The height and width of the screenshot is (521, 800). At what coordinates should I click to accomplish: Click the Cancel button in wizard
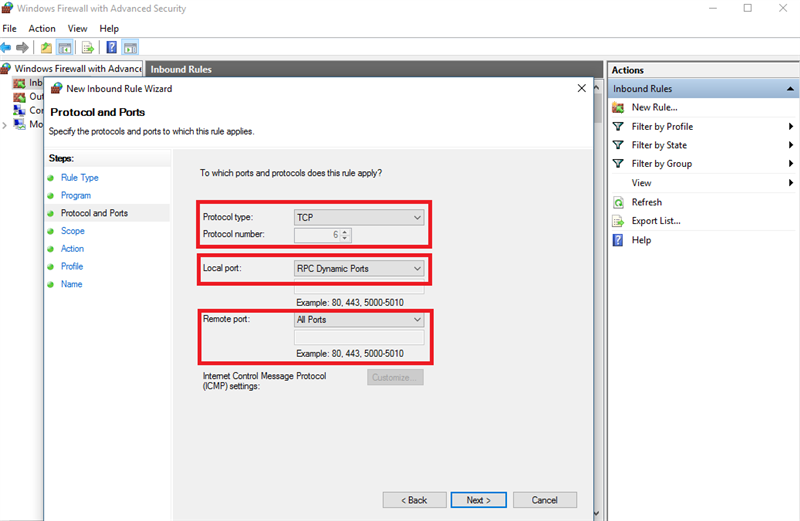[544, 500]
